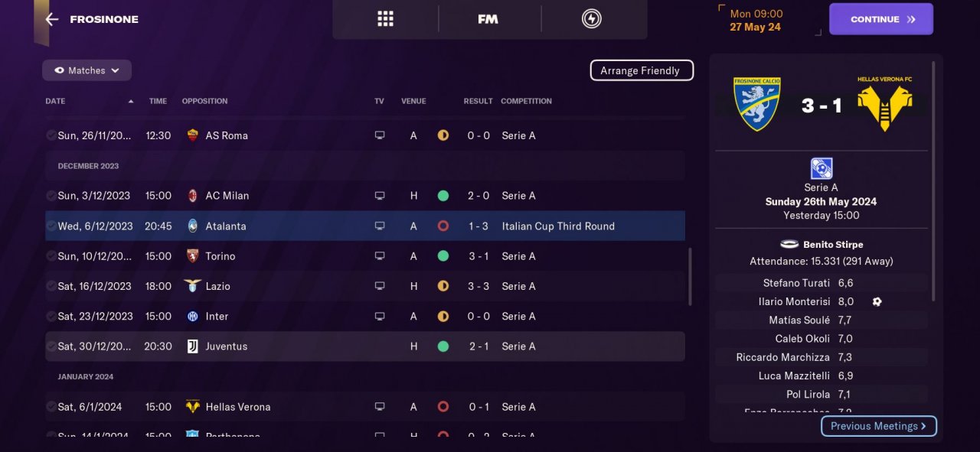Click the Serie A competition logo in the panel
Viewport: 980px width, 452px height.
point(821,168)
